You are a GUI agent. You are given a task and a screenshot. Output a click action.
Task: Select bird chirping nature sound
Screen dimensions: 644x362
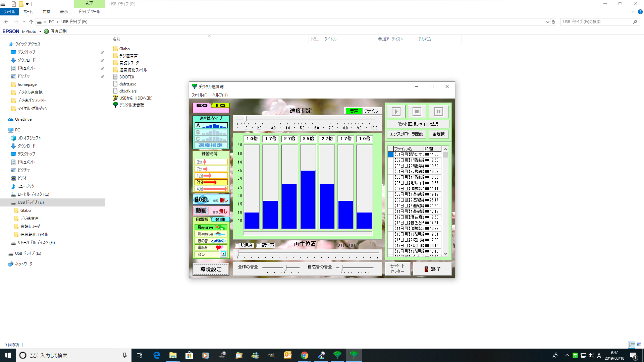tap(211, 228)
